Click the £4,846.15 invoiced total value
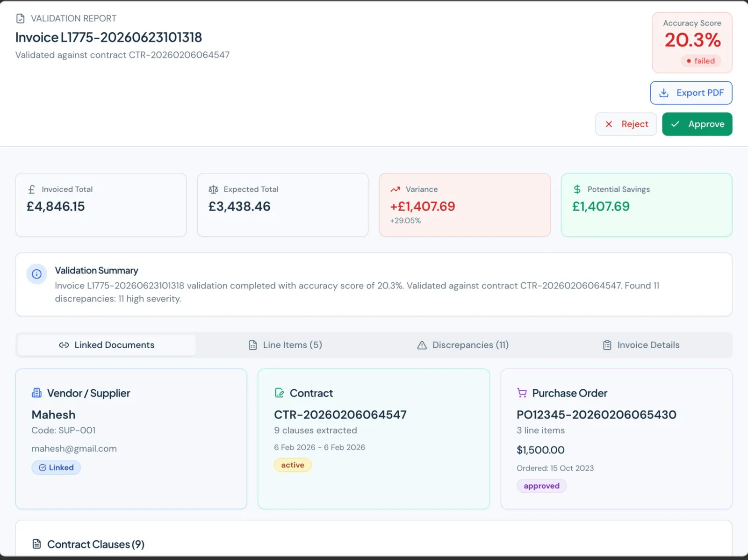Image resolution: width=748 pixels, height=560 pixels. [x=56, y=206]
